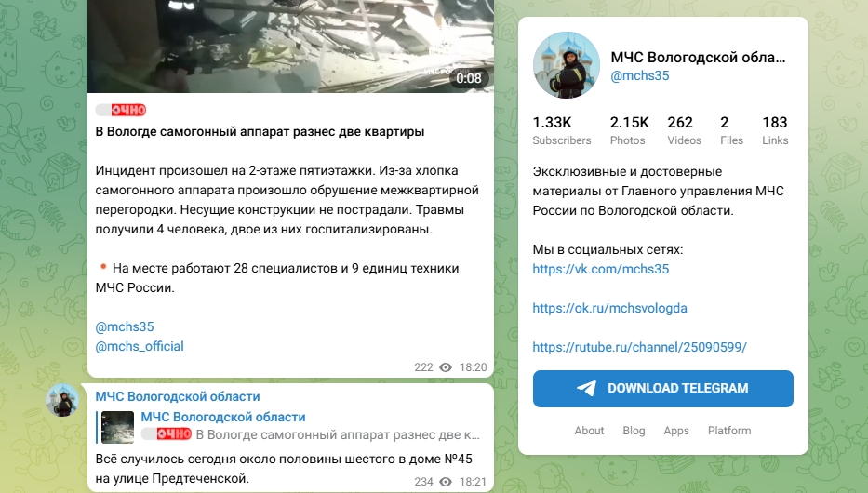The width and height of the screenshot is (868, 493).
Task: Open the @mchs35 mention in first post
Action: (x=125, y=327)
